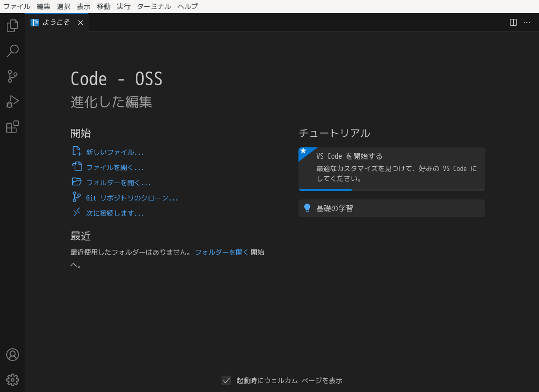
Task: Open the 編集 menu
Action: 43,6
